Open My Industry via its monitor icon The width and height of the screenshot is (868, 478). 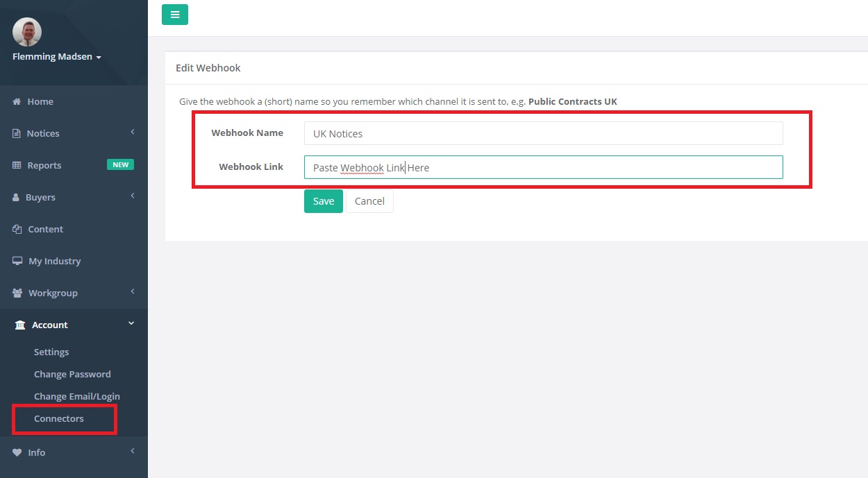(x=16, y=260)
